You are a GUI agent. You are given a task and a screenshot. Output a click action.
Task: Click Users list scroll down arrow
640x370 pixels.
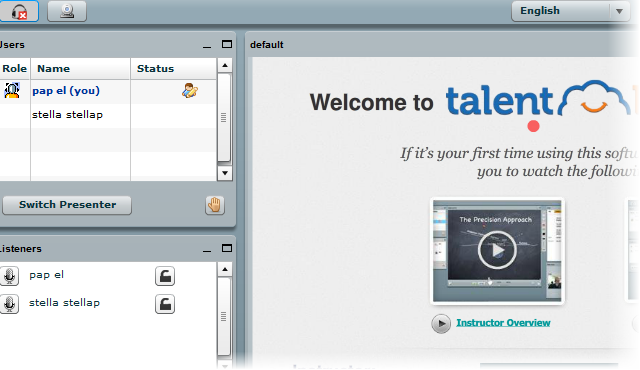[x=224, y=173]
